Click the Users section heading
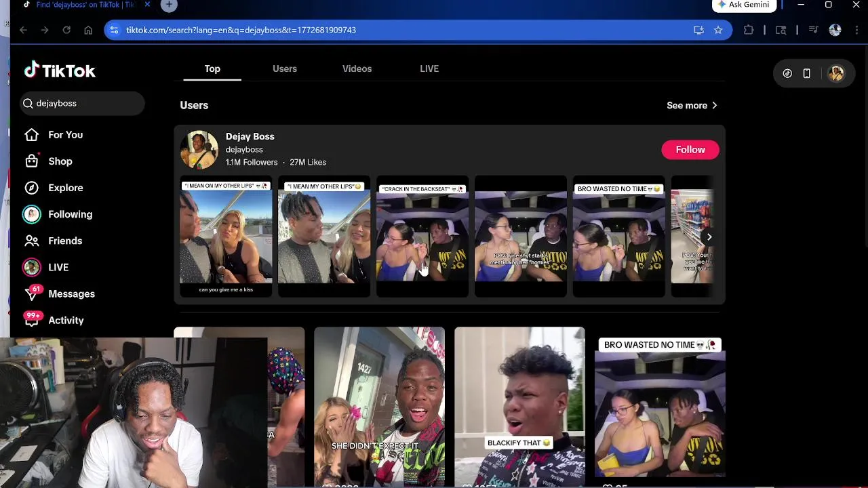 tap(194, 105)
